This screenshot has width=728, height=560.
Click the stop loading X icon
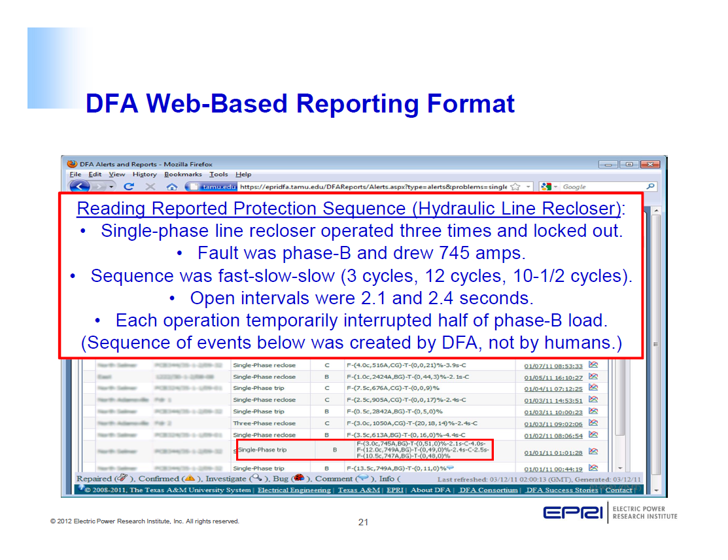[x=150, y=186]
